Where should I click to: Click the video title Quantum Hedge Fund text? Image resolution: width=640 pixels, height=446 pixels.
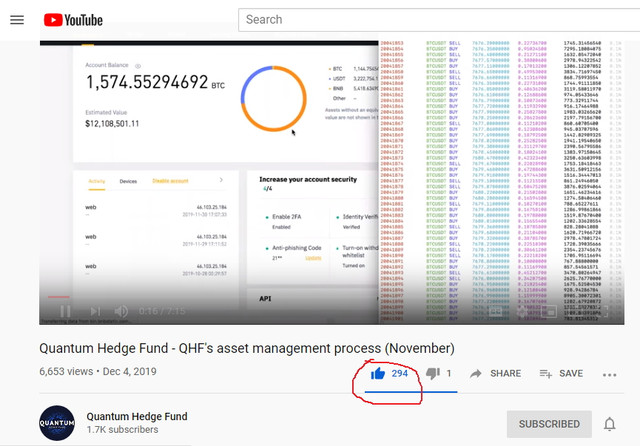pyautogui.click(x=247, y=348)
